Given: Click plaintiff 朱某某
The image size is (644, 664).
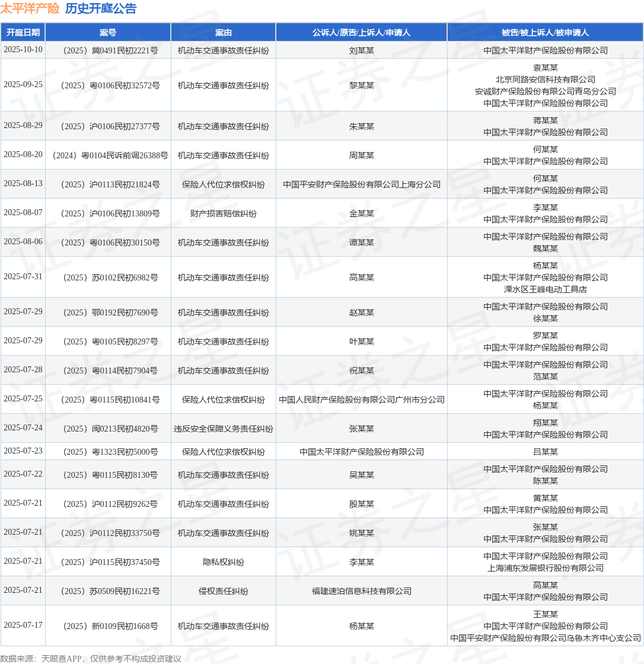Looking at the screenshot, I should tap(361, 127).
